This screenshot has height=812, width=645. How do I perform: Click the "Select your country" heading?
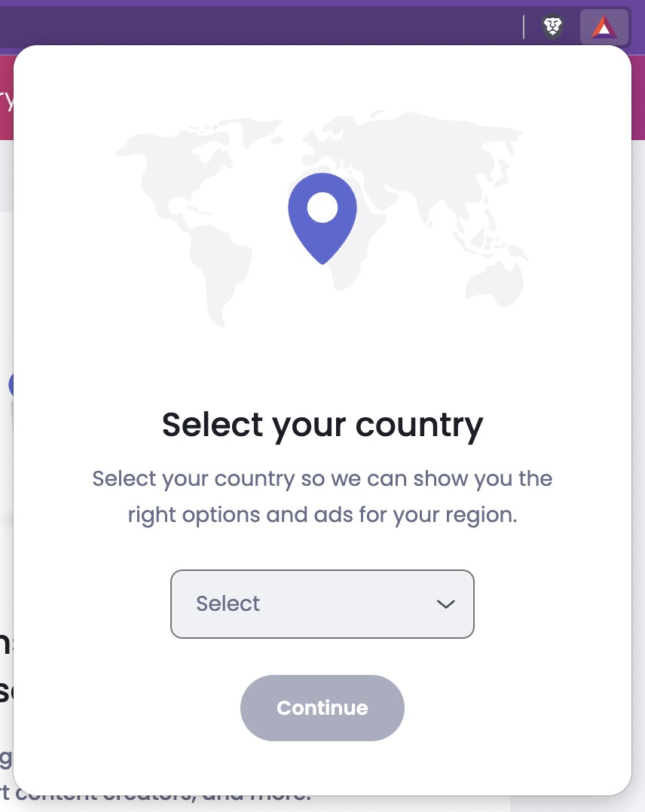pyautogui.click(x=322, y=425)
